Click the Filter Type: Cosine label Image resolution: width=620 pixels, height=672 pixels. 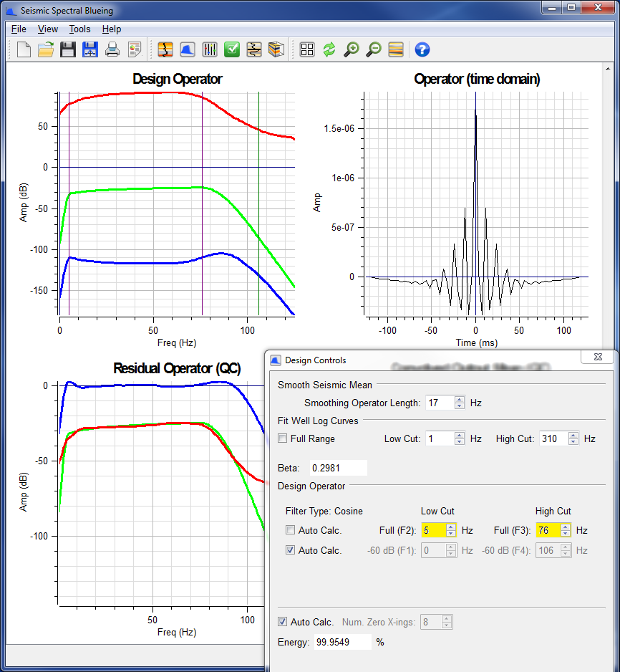[324, 511]
